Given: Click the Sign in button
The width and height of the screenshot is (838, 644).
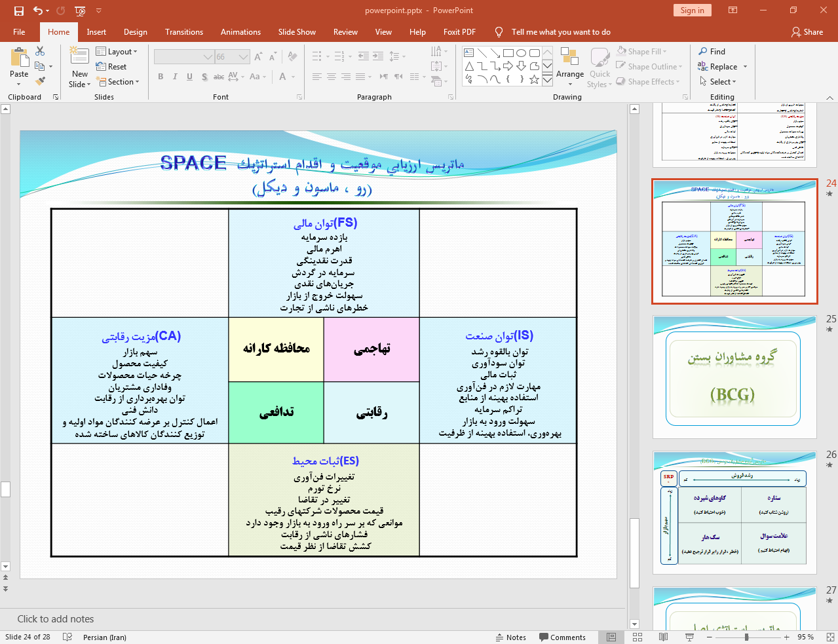Looking at the screenshot, I should [x=692, y=10].
